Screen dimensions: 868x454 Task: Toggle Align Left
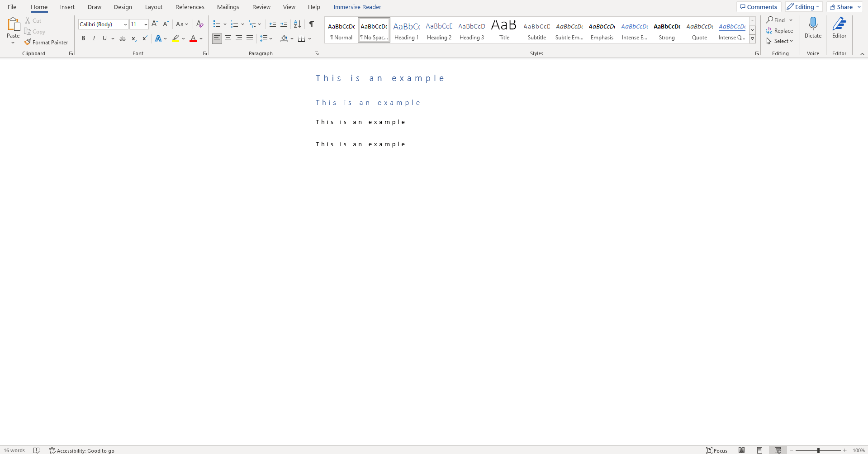point(217,38)
